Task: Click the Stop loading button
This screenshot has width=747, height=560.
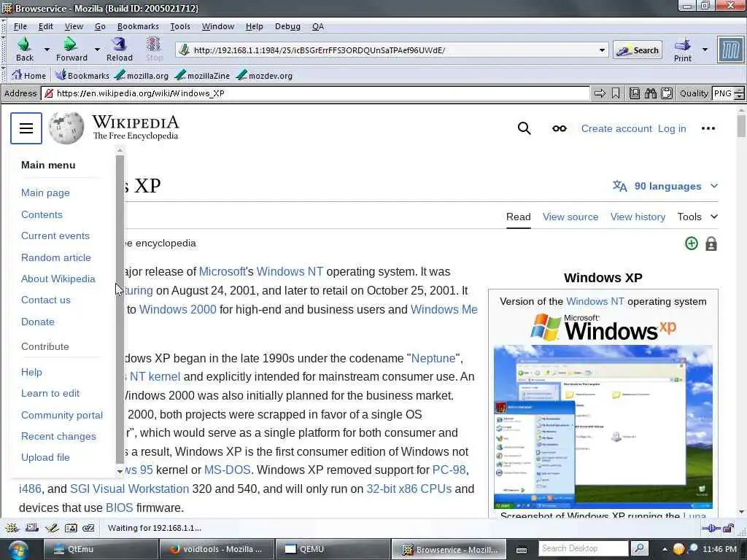Action: [154, 50]
